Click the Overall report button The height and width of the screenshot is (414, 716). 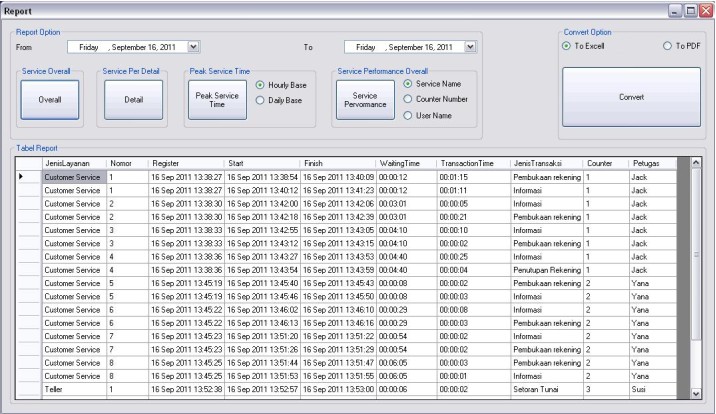tap(49, 100)
